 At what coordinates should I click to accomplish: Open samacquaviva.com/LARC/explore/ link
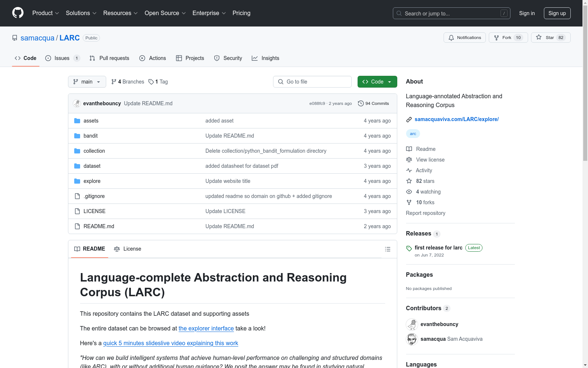(457, 119)
